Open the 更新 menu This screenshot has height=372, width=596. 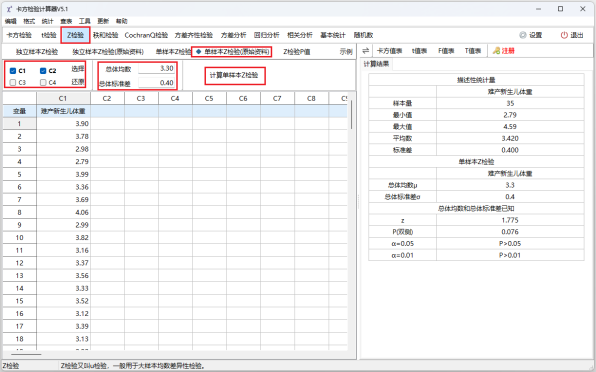103,21
